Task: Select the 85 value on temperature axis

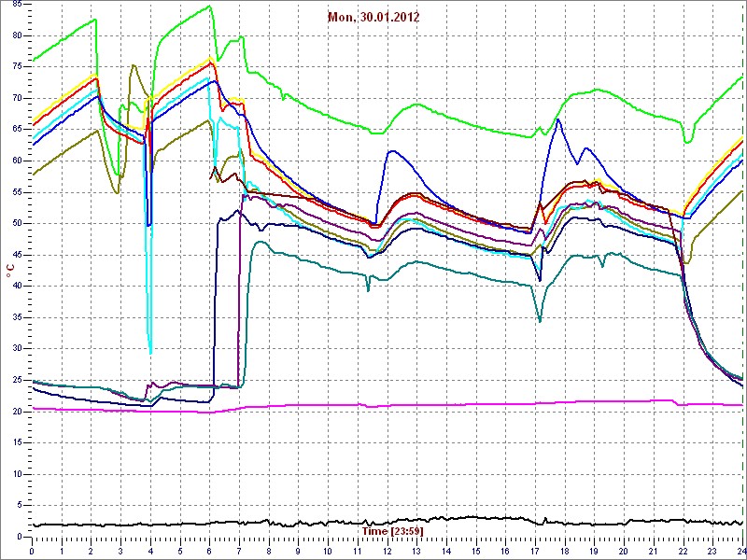Action: coord(18,5)
